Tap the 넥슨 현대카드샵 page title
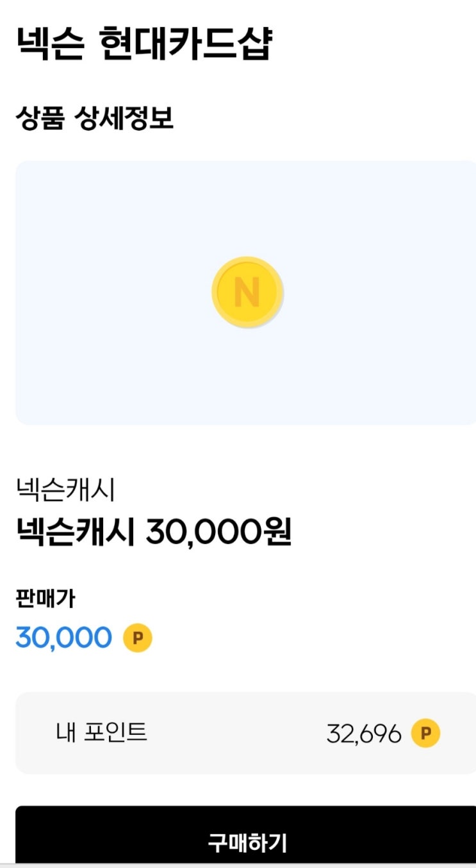The height and width of the screenshot is (868, 476). click(x=144, y=44)
